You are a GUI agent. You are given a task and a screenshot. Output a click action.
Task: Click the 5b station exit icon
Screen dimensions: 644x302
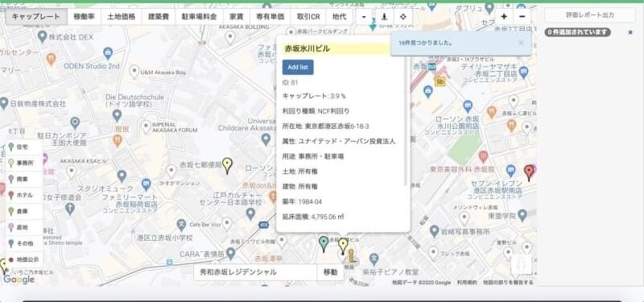click(x=440, y=81)
